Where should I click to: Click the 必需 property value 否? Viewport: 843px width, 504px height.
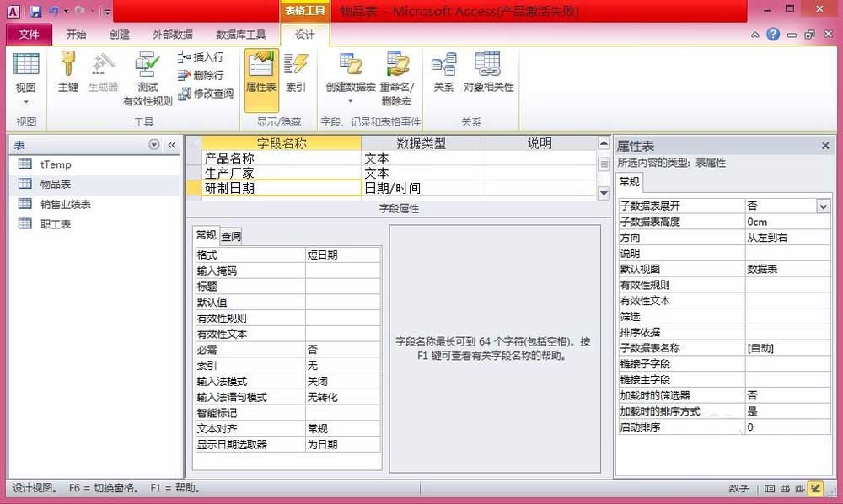(343, 350)
